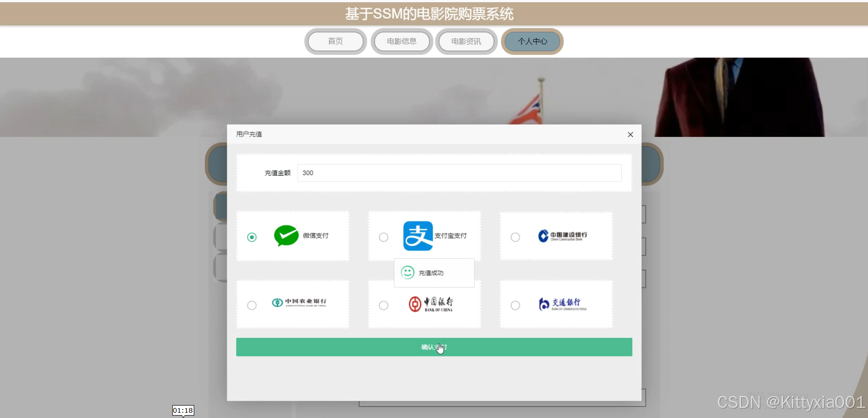Click the Agricultural Bank of China logo
Viewport: 868px width, 418px height.
[x=299, y=303]
